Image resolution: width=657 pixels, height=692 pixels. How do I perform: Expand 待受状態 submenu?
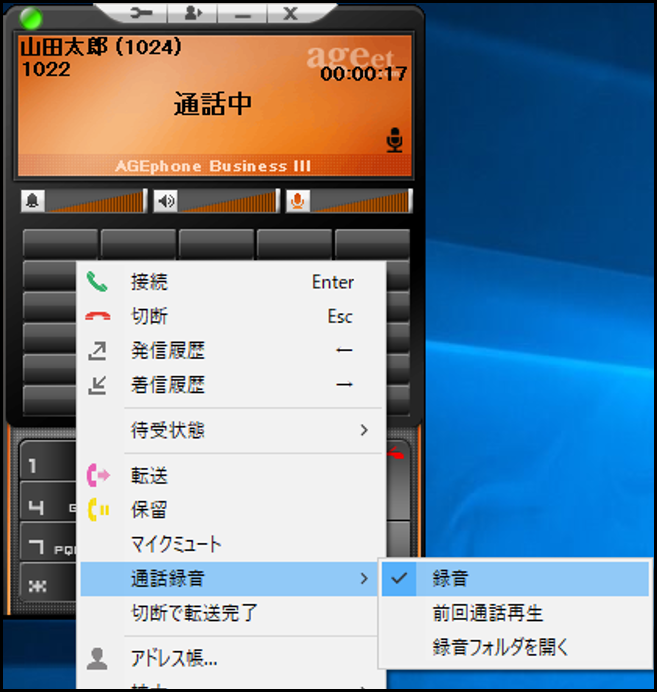pyautogui.click(x=231, y=430)
